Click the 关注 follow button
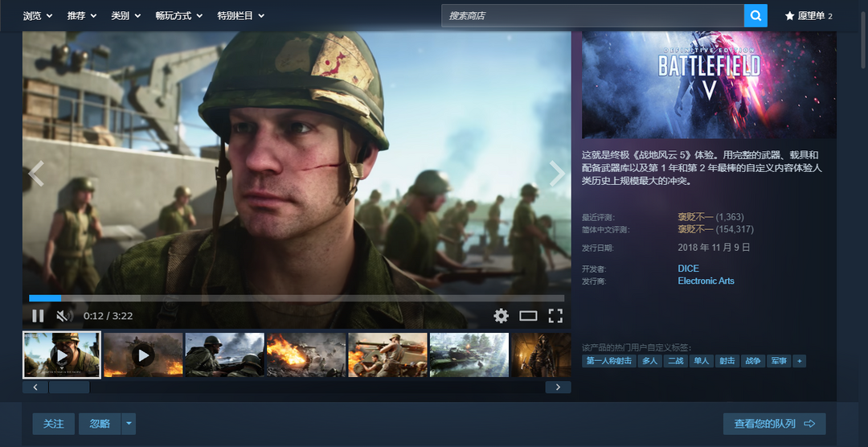The image size is (868, 447). 54,424
